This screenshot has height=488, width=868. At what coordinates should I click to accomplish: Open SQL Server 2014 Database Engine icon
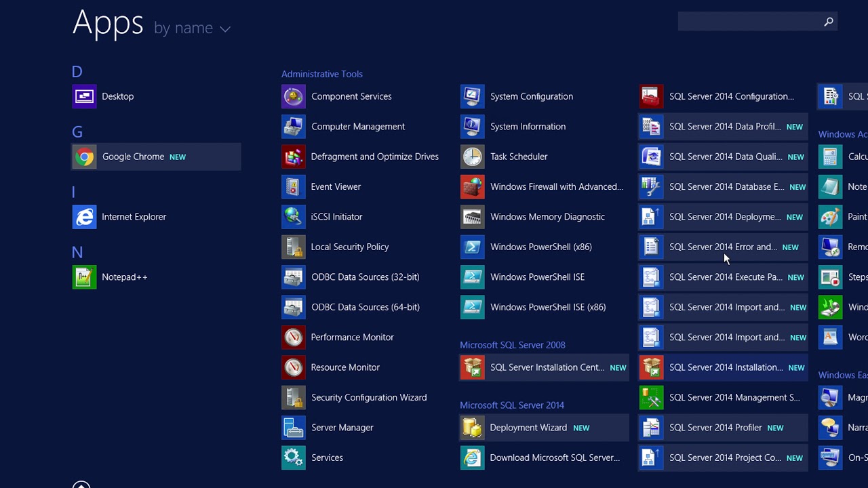[x=651, y=187]
